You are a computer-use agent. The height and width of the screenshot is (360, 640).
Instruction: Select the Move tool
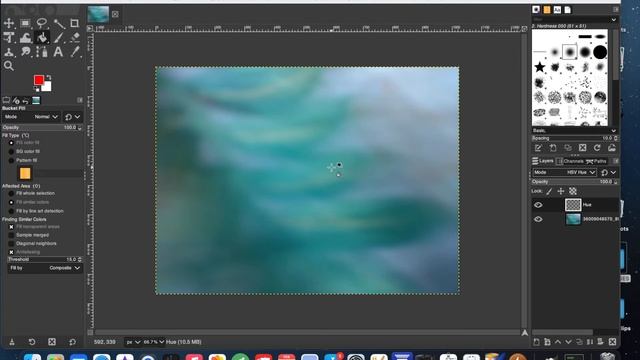(x=9, y=23)
